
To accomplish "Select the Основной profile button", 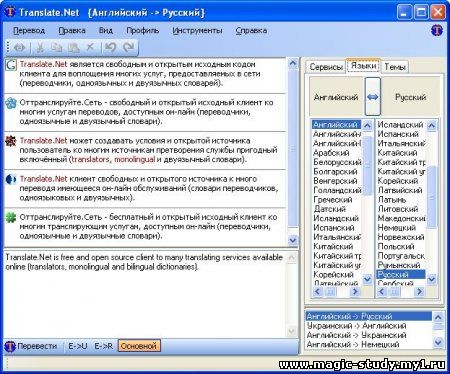I will 139,346.
